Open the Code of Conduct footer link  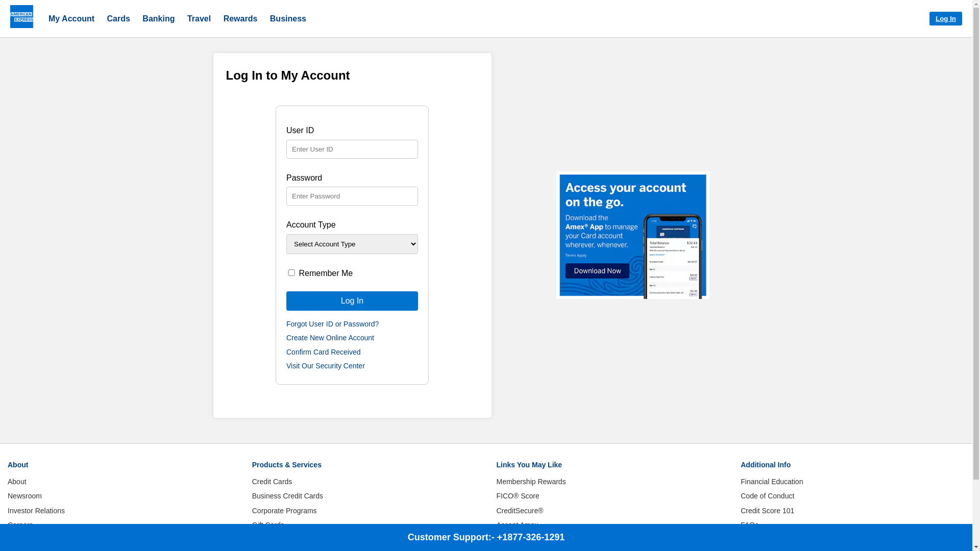[x=767, y=496]
